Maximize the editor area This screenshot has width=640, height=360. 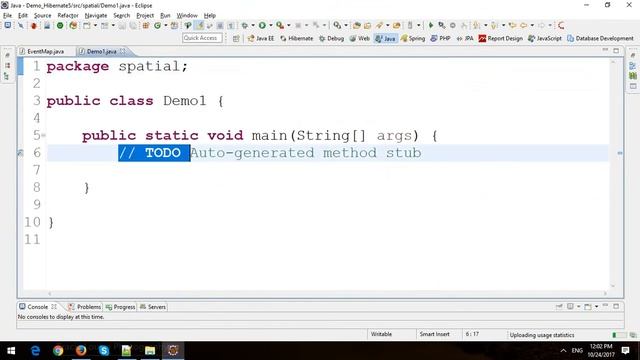click(616, 51)
